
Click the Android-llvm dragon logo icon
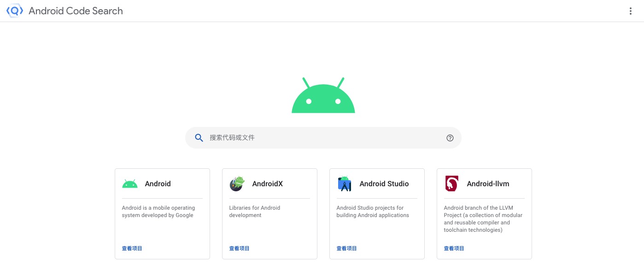click(452, 183)
